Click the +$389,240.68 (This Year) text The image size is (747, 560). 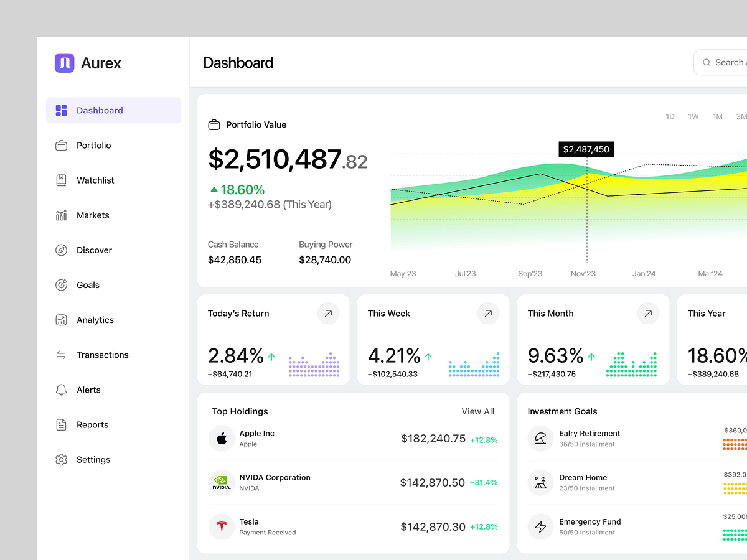[270, 205]
